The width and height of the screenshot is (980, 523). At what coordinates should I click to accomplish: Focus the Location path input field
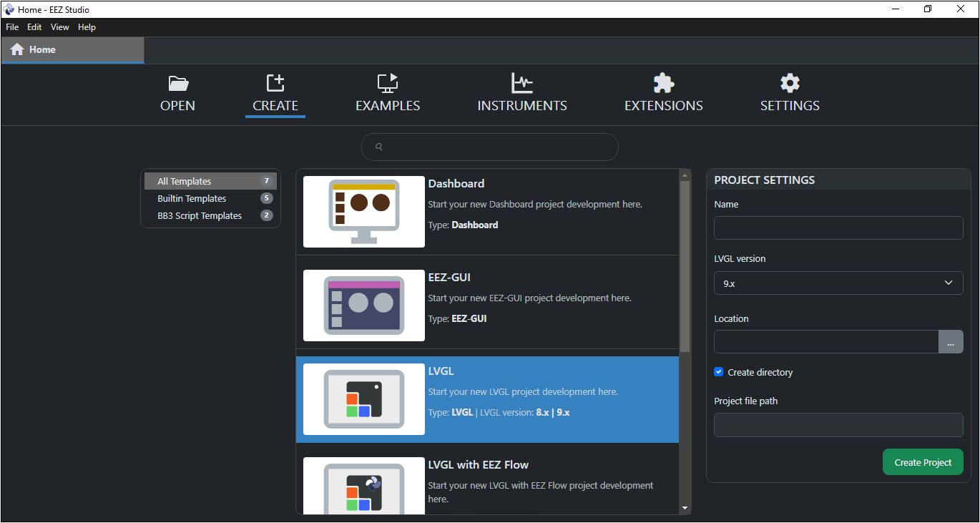pyautogui.click(x=826, y=342)
